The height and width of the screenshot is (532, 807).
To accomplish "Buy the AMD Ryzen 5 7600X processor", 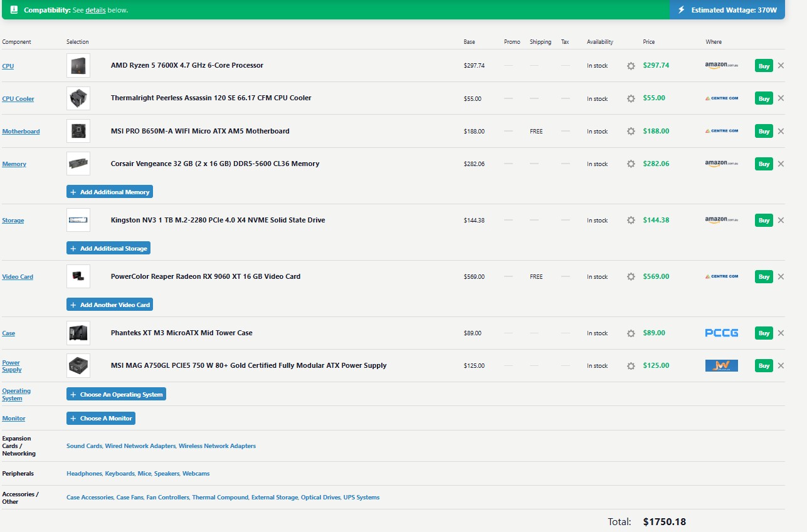I will tap(764, 66).
